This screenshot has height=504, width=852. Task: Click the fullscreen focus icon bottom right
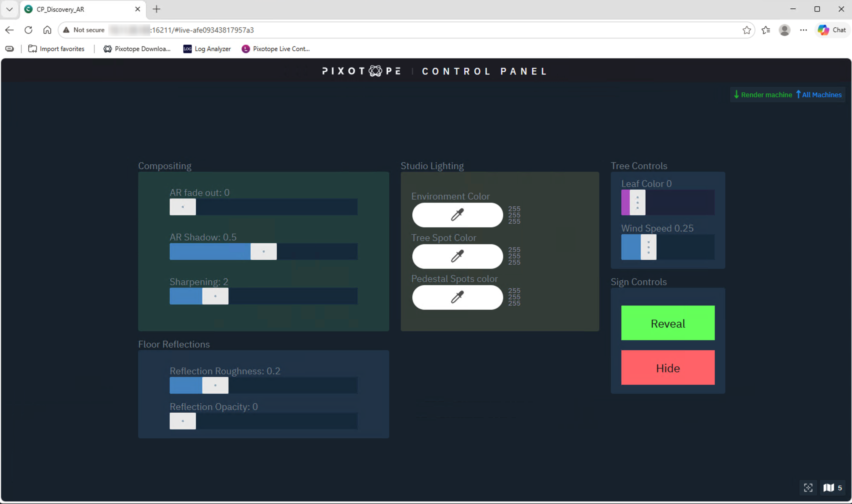808,488
